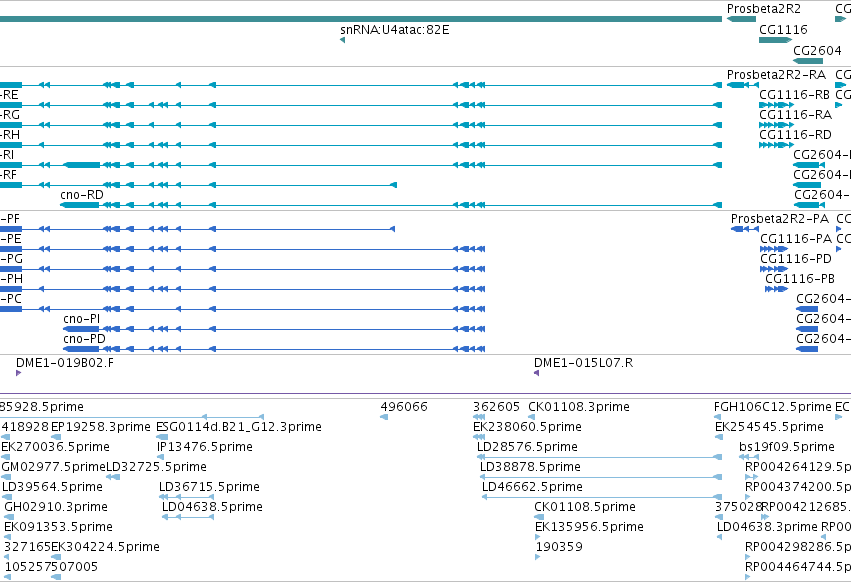Viewport: 851px width, 582px height.
Task: Click the EK091353.5prime EST label
Action: click(59, 527)
